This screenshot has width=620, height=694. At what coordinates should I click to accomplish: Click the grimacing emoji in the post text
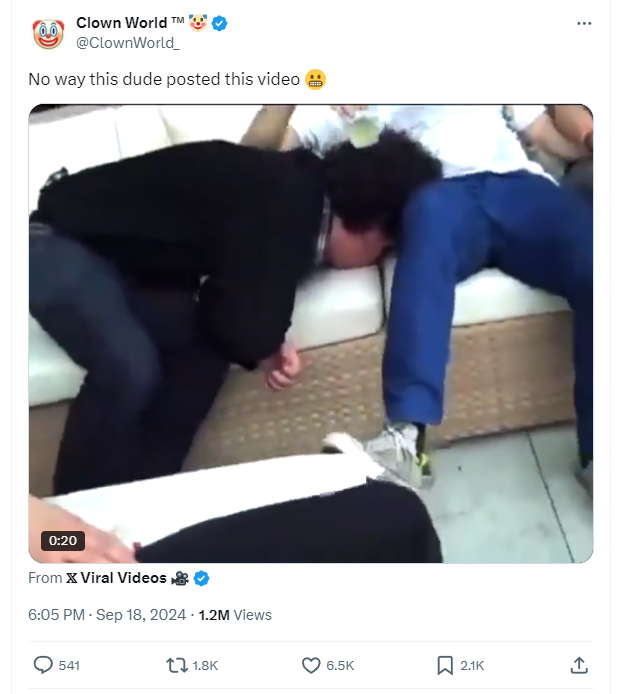pyautogui.click(x=316, y=80)
